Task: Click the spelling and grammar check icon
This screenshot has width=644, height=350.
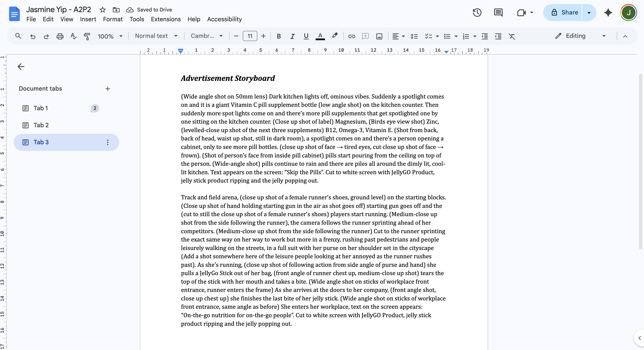Action: click(x=73, y=36)
